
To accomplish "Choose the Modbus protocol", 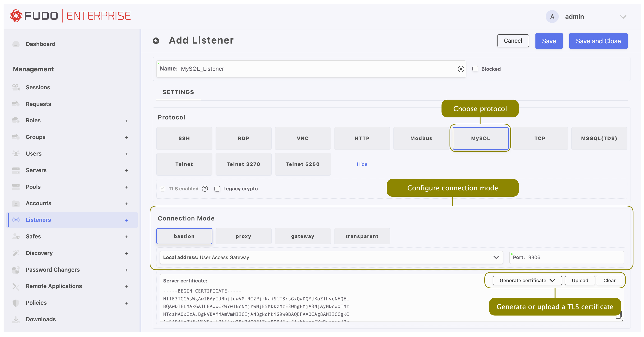I will [x=421, y=138].
